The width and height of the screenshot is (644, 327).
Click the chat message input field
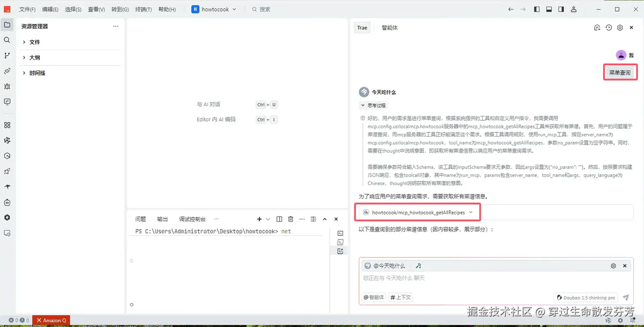pos(496,278)
